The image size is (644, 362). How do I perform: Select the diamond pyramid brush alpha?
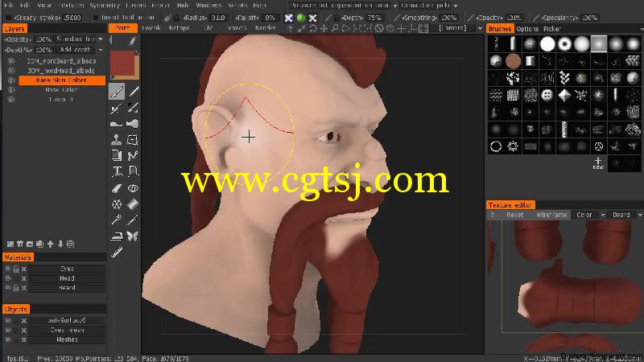point(564,95)
